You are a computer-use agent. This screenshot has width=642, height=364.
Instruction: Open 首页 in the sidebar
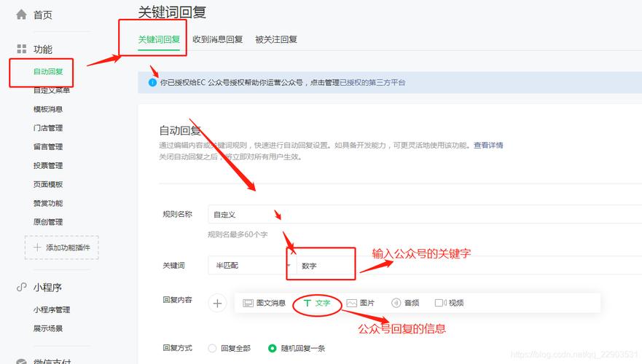click(x=42, y=15)
